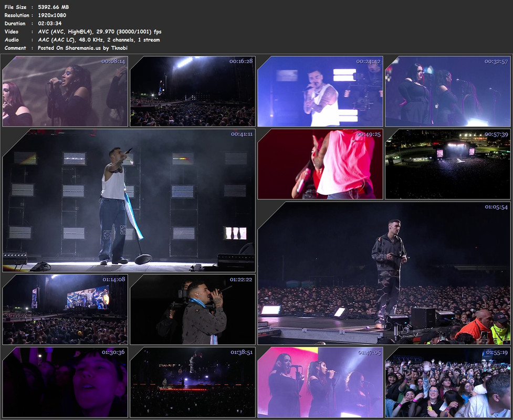Select the crowd shot at 00:16:28
The height and width of the screenshot is (420, 513).
pyautogui.click(x=193, y=91)
